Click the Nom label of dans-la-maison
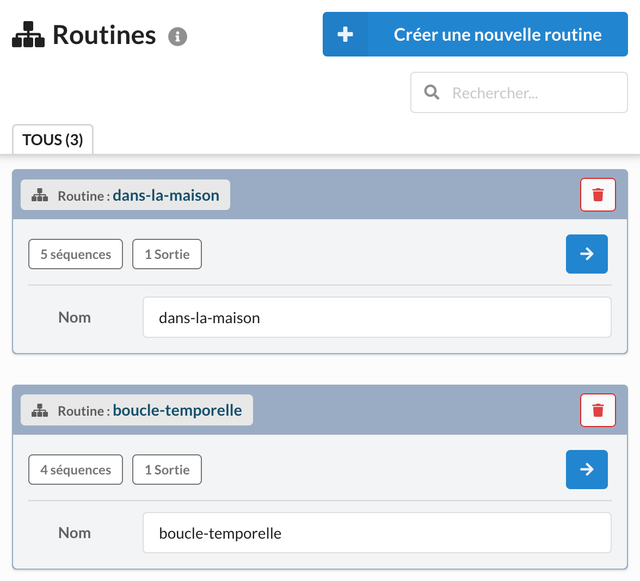 point(74,317)
